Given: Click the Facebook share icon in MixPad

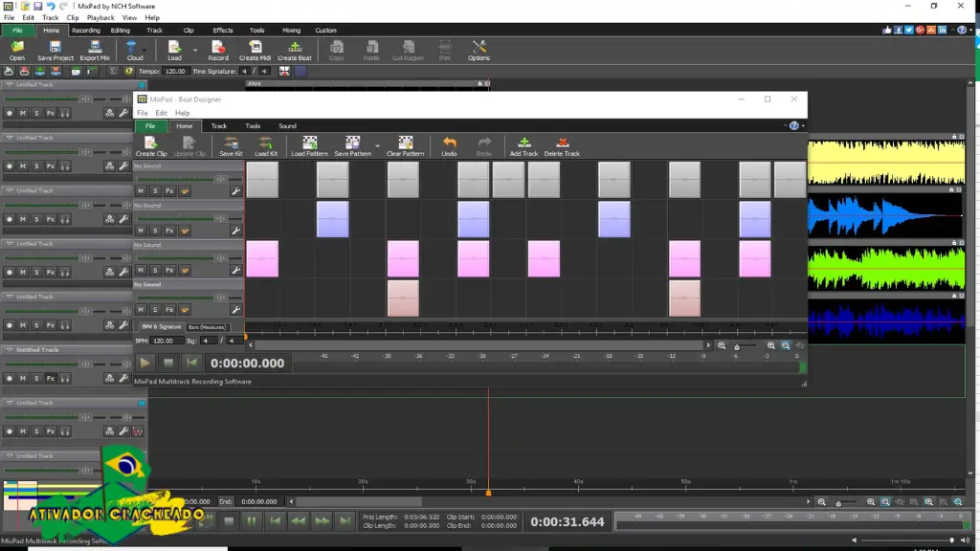Looking at the screenshot, I should [x=898, y=30].
